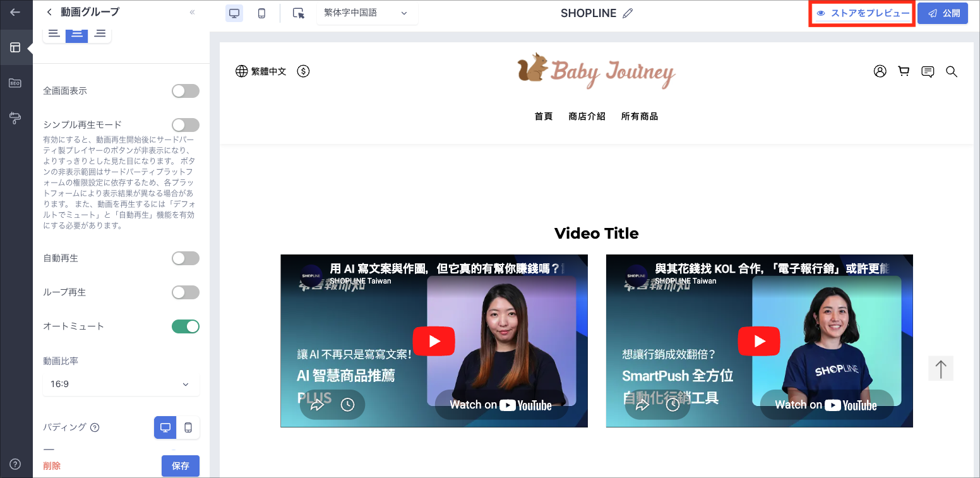The width and height of the screenshot is (980, 478).
Task: Click the パディング help tooltip icon
Action: coord(95,427)
